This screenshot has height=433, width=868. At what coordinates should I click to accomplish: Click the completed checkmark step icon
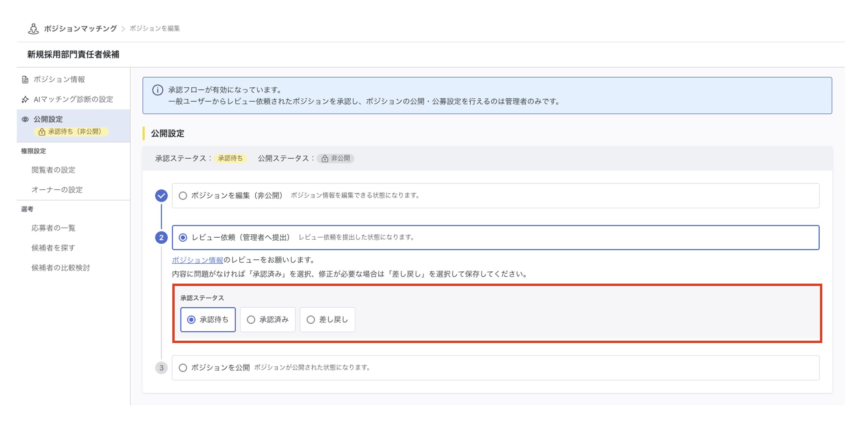tap(161, 196)
